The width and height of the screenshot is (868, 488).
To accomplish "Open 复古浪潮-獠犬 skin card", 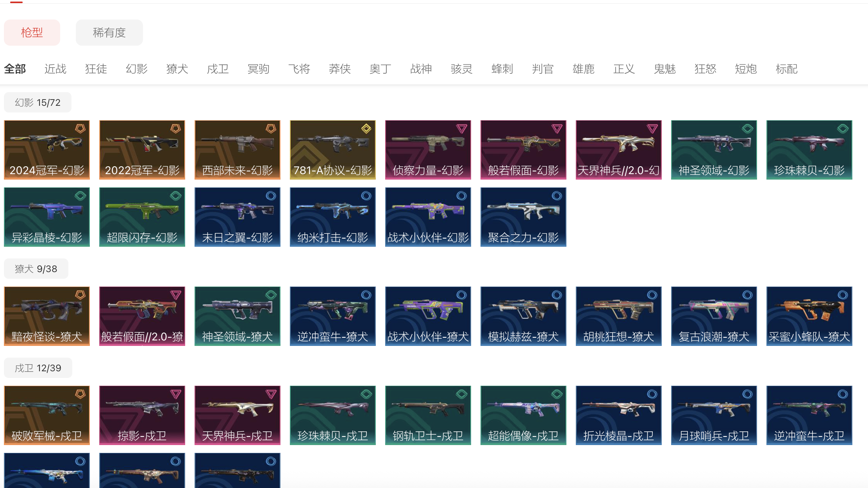I will click(x=714, y=316).
